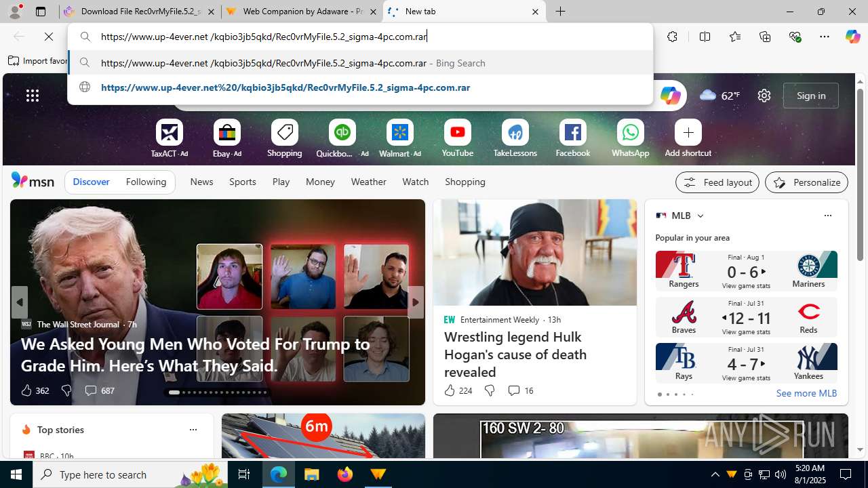The width and height of the screenshot is (868, 488).
Task: Open Braves vs Reds game stats
Action: [x=746, y=317]
